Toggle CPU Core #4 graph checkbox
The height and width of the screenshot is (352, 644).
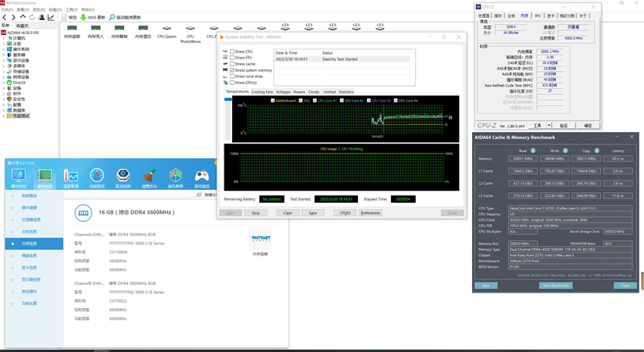[x=396, y=100]
